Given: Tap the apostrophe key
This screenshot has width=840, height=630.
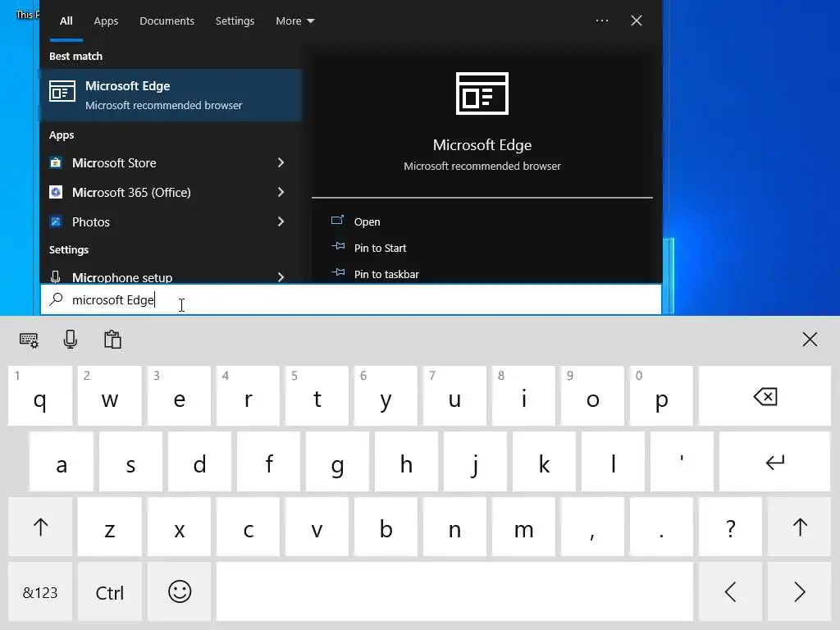Looking at the screenshot, I should 682,462.
